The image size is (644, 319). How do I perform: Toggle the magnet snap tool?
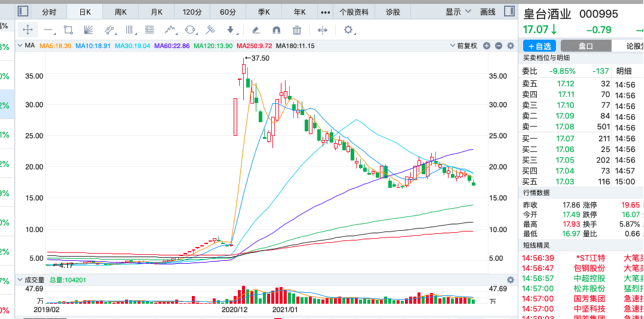[x=276, y=30]
